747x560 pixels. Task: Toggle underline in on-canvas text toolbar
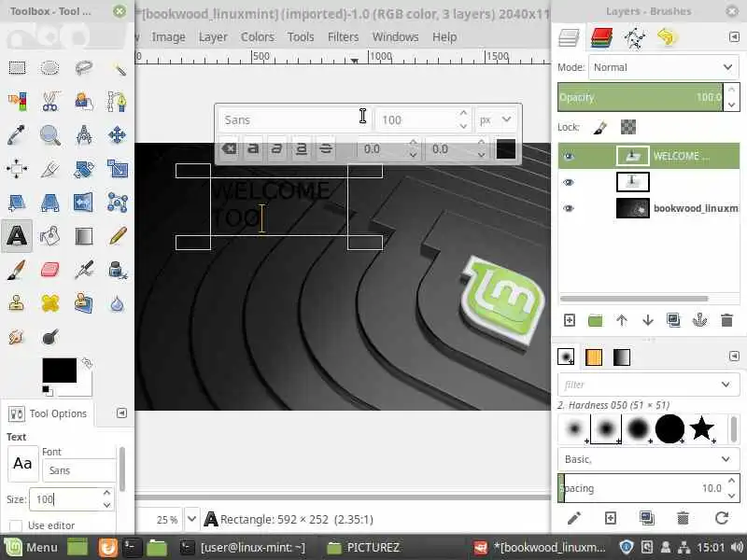[301, 148]
